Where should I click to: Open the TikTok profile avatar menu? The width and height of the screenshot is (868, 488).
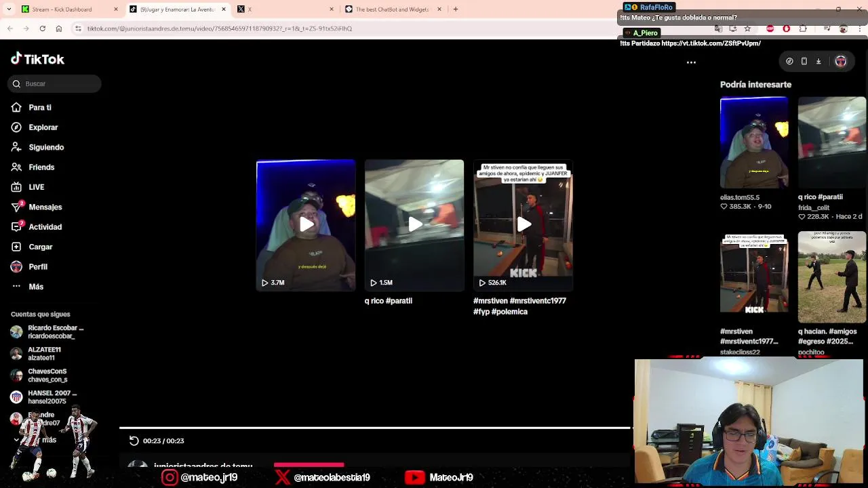[x=841, y=61]
